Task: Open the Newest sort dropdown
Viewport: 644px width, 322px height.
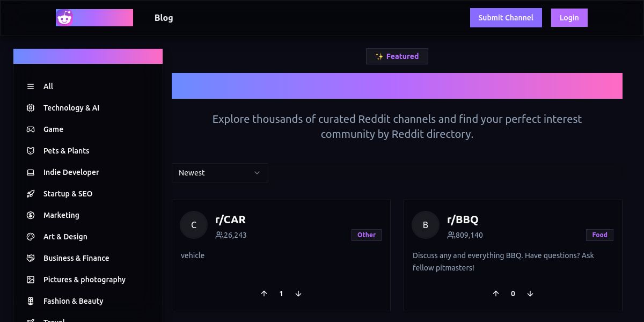Action: [220, 173]
